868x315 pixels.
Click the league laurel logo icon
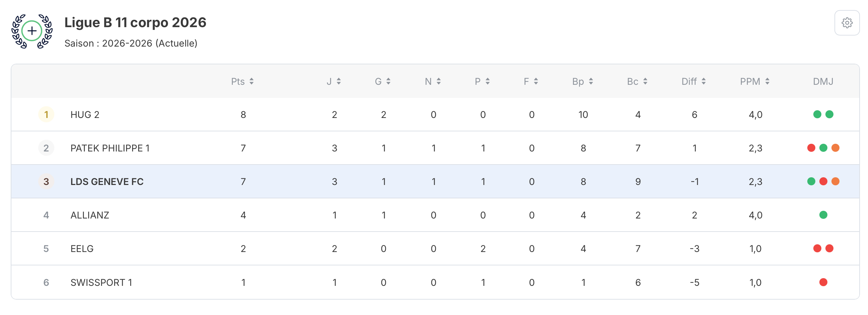tap(32, 31)
